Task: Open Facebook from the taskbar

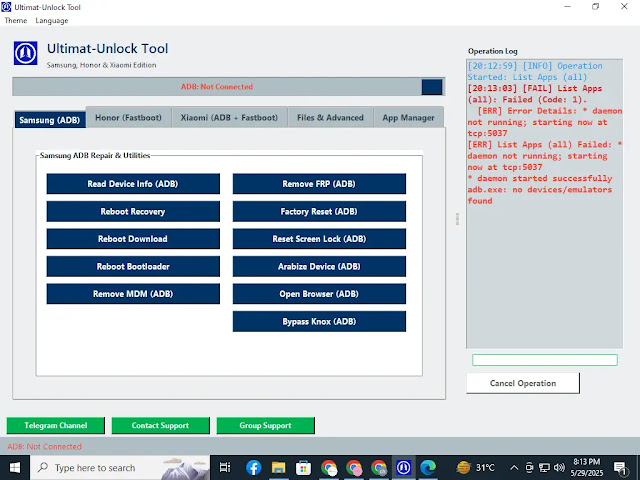Action: click(x=253, y=468)
